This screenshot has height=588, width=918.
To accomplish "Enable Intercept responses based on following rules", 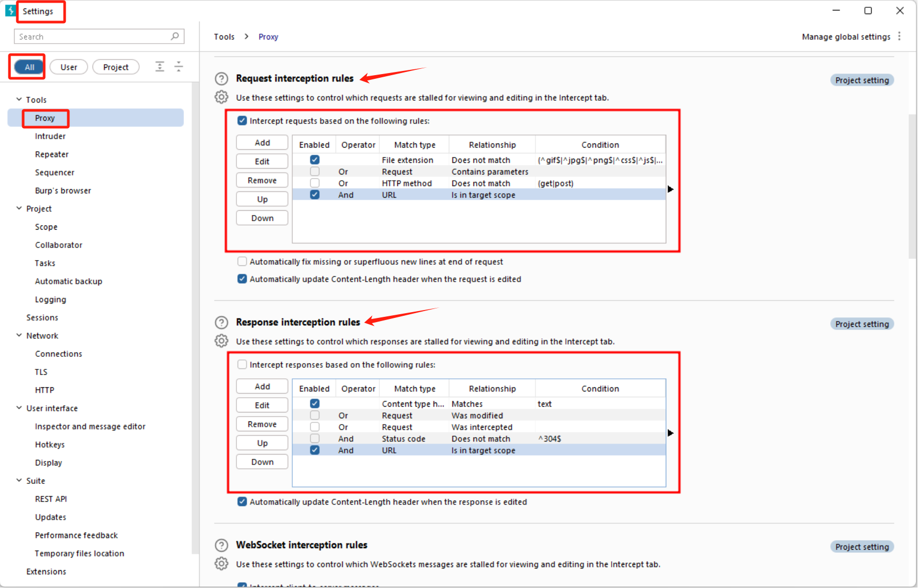I will (242, 365).
